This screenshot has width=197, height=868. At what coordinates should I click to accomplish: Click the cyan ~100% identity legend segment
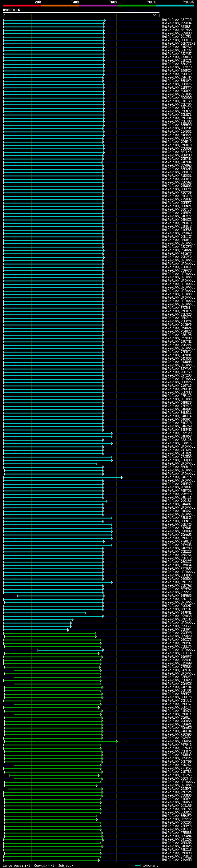click(175, 6)
